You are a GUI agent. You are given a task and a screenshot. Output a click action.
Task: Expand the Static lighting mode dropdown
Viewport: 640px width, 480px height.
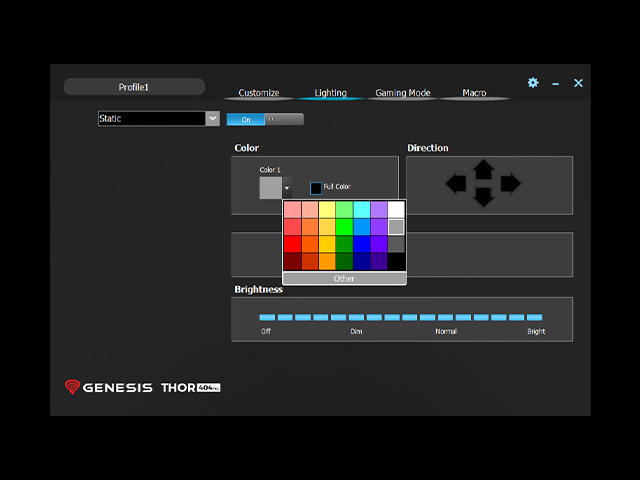click(x=212, y=119)
